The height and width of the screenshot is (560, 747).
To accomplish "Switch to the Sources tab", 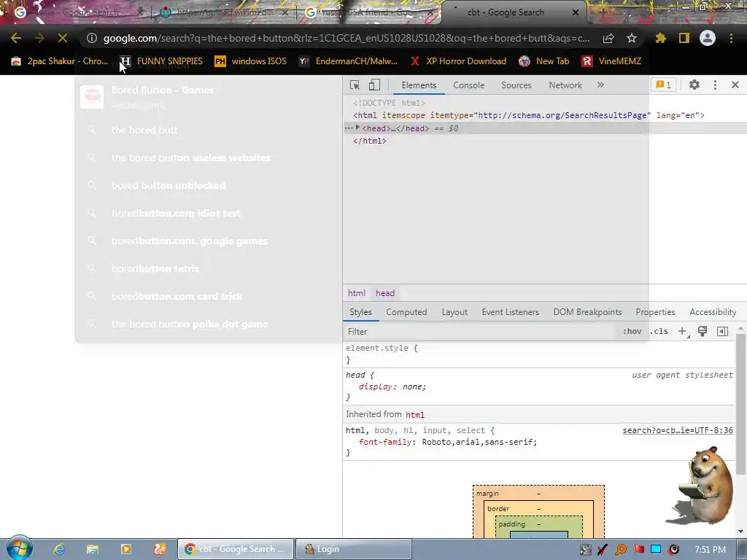I will coord(516,85).
